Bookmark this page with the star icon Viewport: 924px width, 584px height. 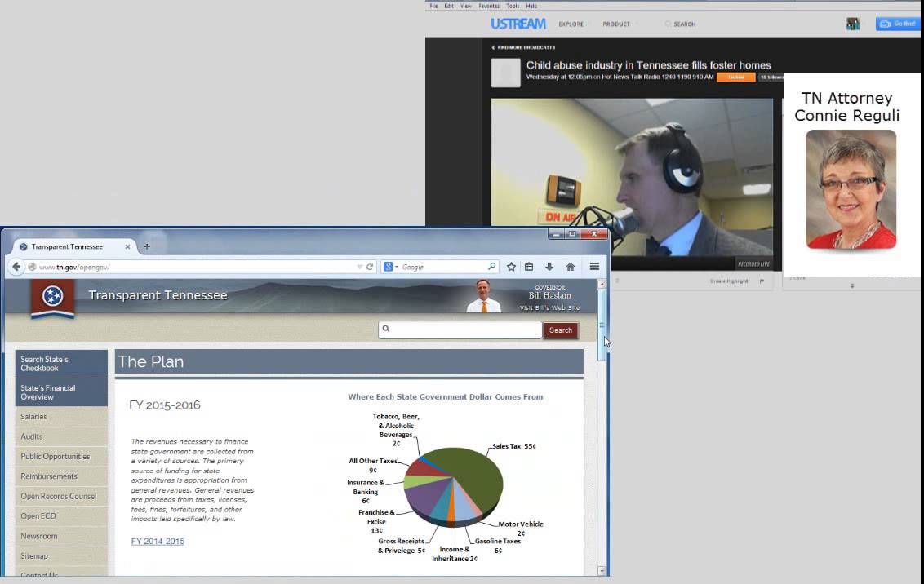(x=512, y=267)
